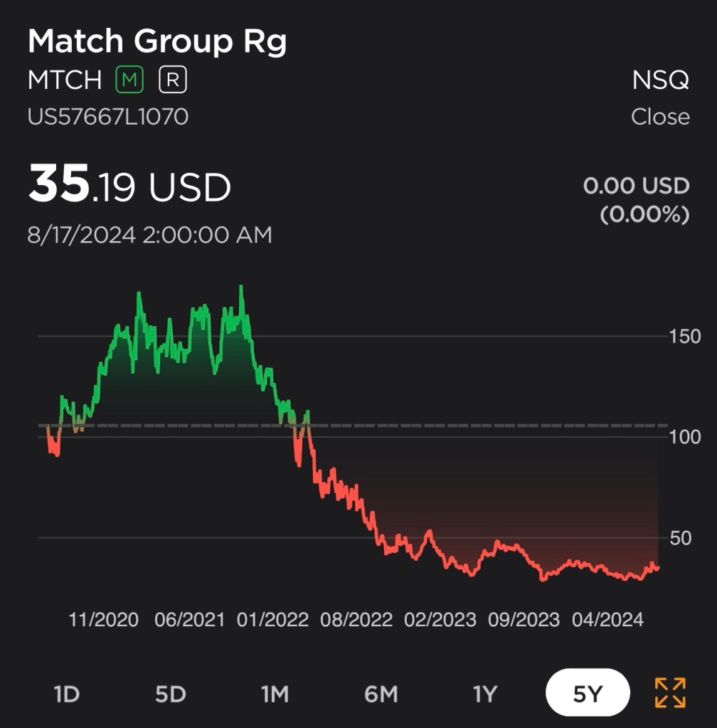Tap the 0.00 USD change value
The width and height of the screenshot is (717, 728).
click(636, 186)
